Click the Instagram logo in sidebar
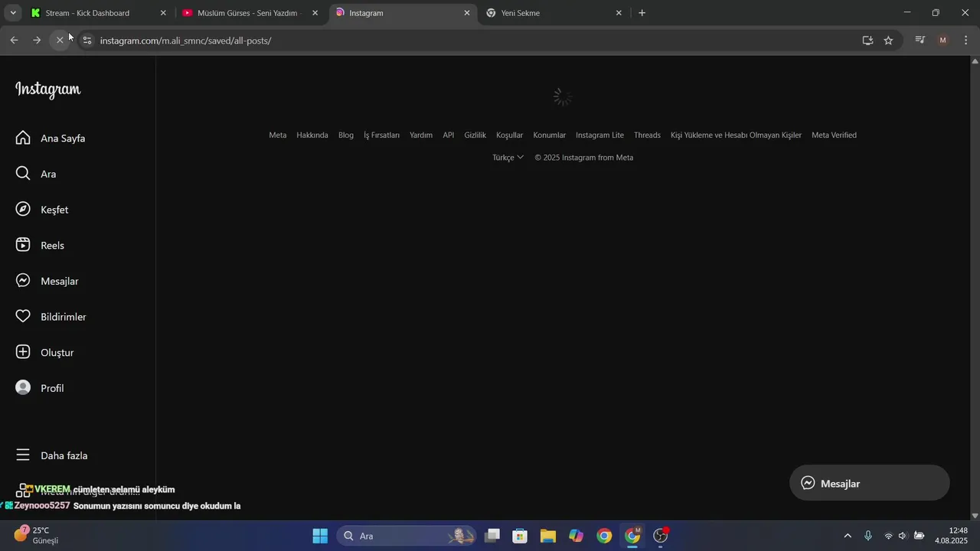Viewport: 980px width, 551px height. pyautogui.click(x=47, y=90)
